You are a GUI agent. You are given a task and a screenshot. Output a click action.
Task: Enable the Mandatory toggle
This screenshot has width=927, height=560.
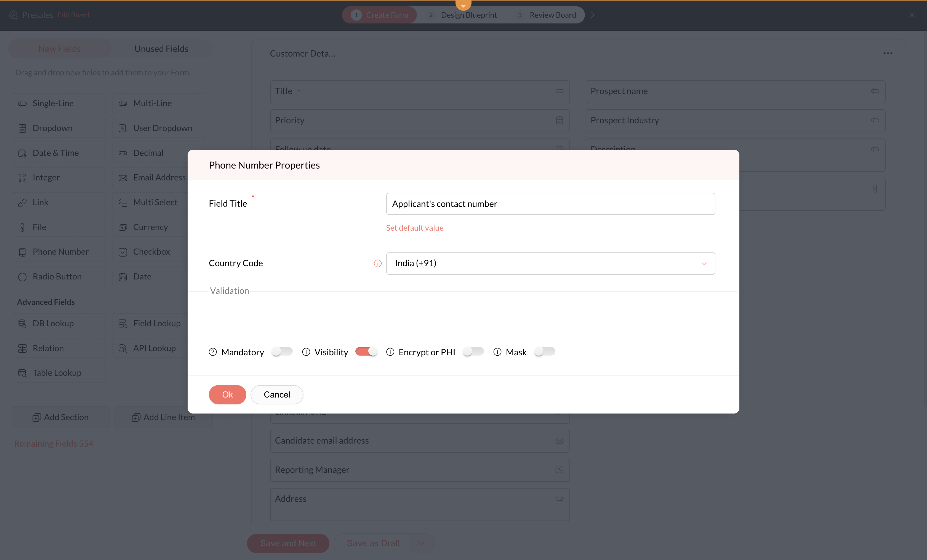click(282, 352)
